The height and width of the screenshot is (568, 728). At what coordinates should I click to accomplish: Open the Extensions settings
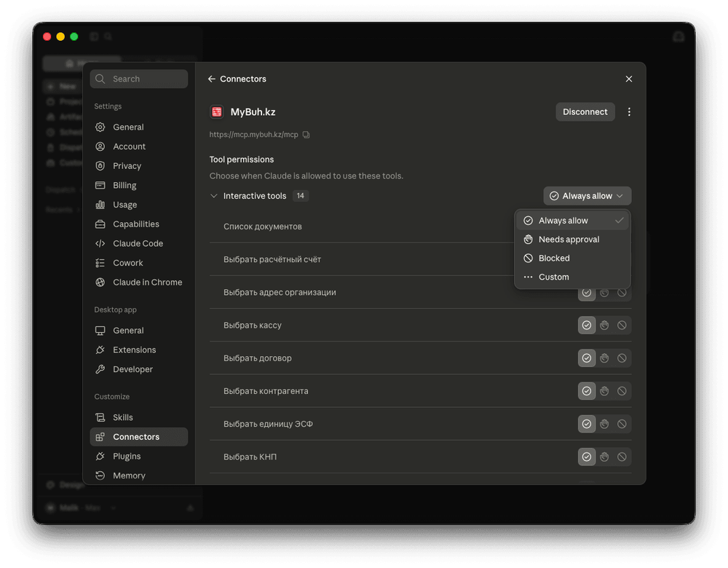[139, 350]
